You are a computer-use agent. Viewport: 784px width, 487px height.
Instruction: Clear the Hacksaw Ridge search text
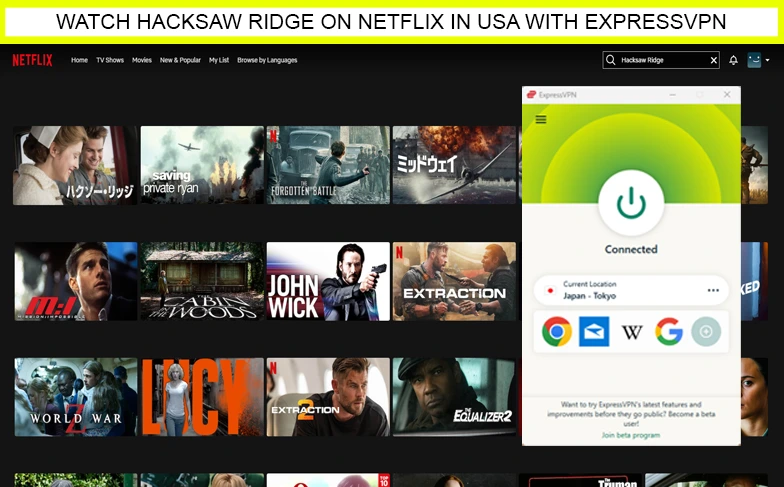coord(714,60)
